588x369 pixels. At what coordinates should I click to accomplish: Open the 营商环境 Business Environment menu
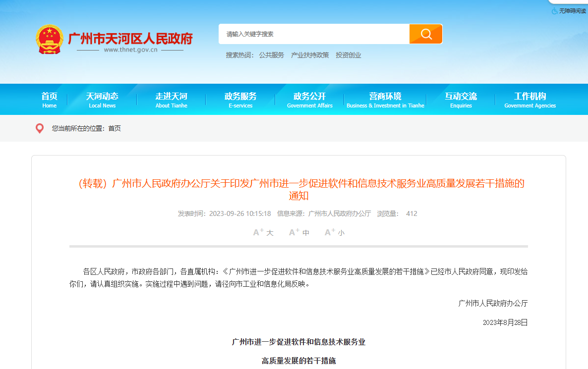385,99
